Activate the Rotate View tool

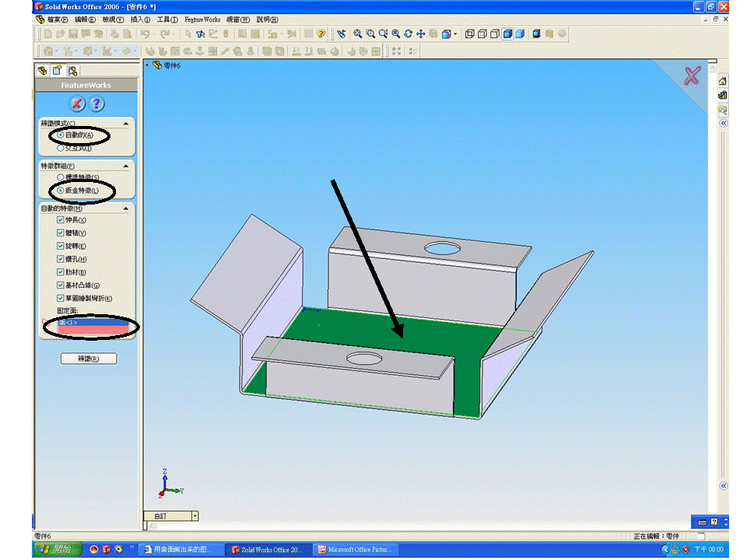pos(409,33)
